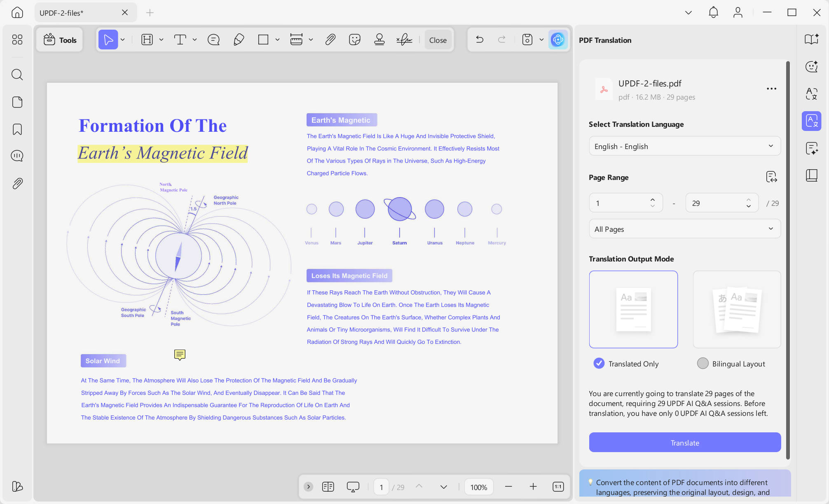This screenshot has width=829, height=504.
Task: Open the tab list chevron in title bar
Action: (x=688, y=12)
